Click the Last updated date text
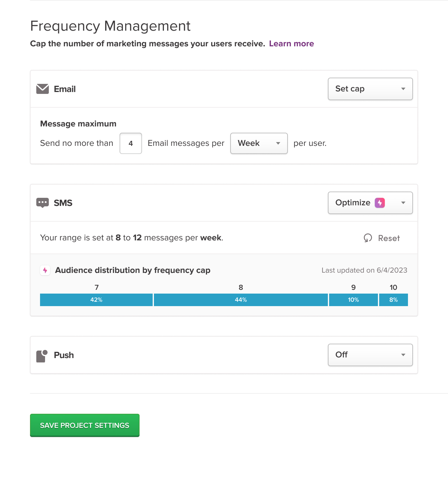448x477 pixels. click(x=364, y=270)
